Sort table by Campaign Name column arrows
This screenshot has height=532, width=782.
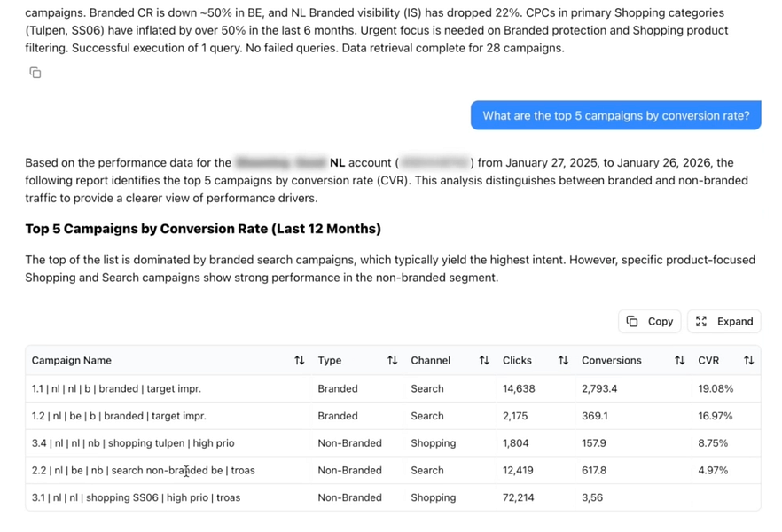pyautogui.click(x=299, y=361)
